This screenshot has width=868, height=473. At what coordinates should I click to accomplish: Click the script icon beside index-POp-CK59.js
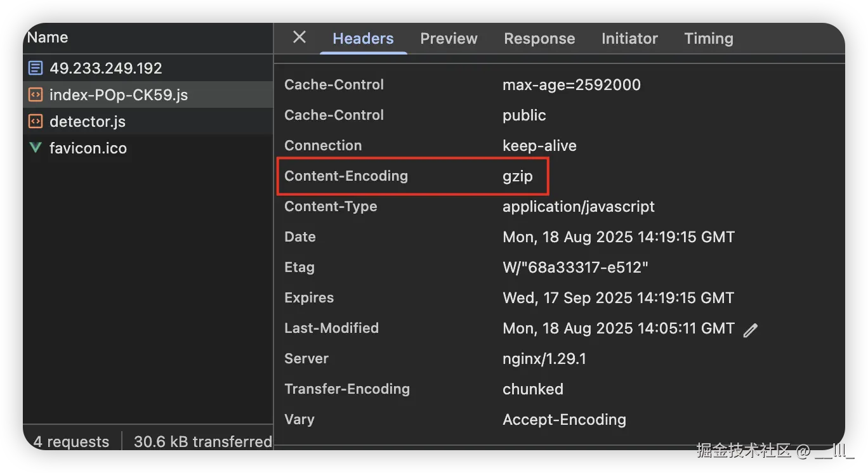click(36, 95)
